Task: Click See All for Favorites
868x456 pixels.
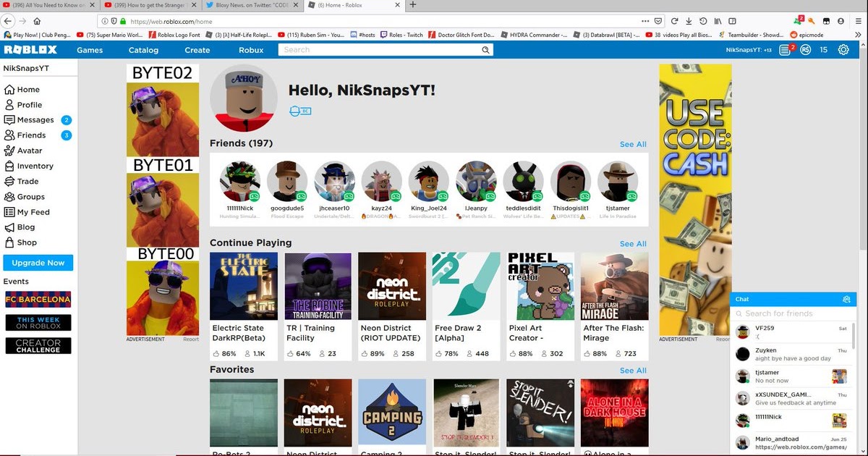Action: pyautogui.click(x=633, y=370)
